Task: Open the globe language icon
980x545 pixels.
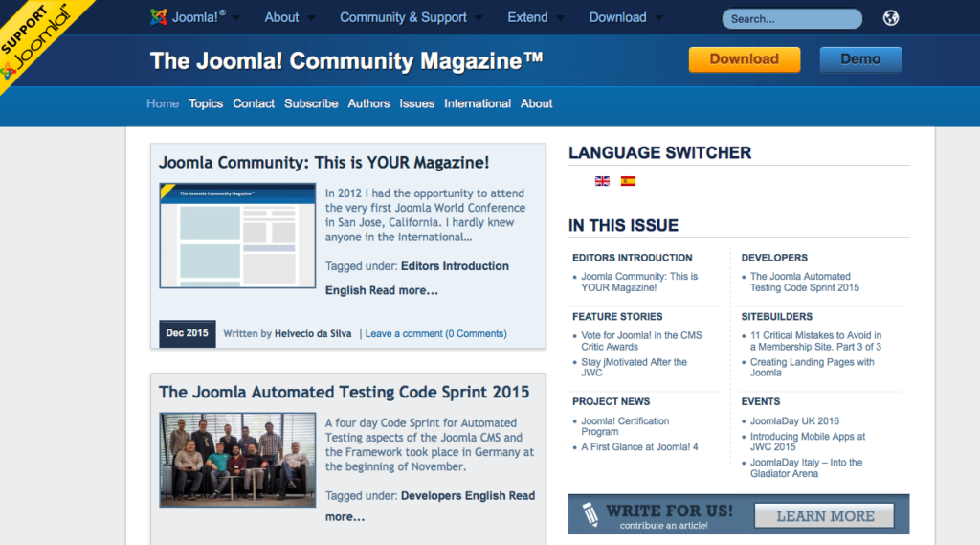Action: [x=891, y=18]
